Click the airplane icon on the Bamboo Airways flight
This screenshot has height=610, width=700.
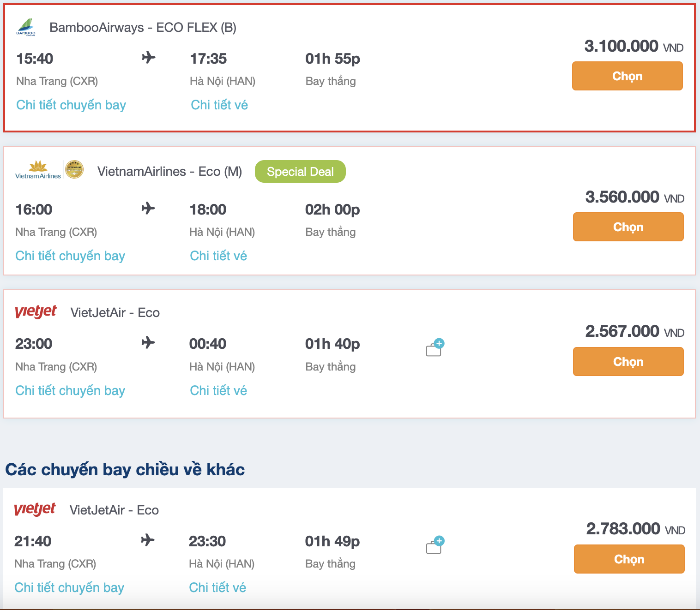(148, 58)
